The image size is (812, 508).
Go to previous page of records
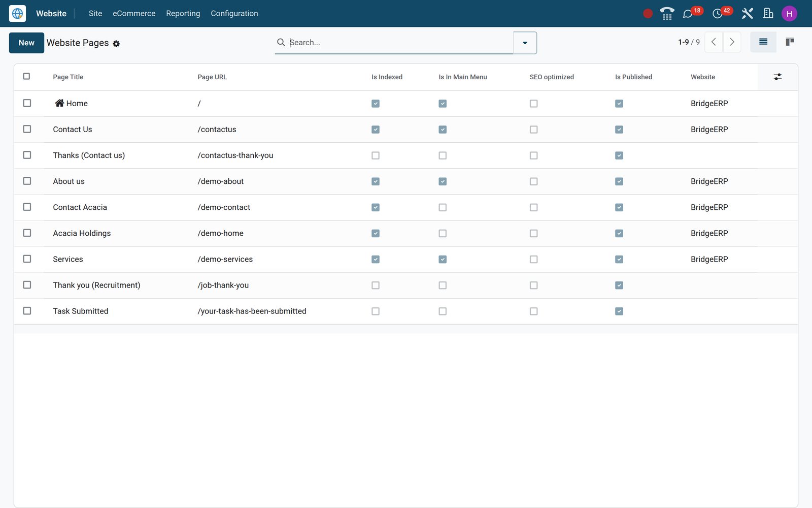click(714, 42)
